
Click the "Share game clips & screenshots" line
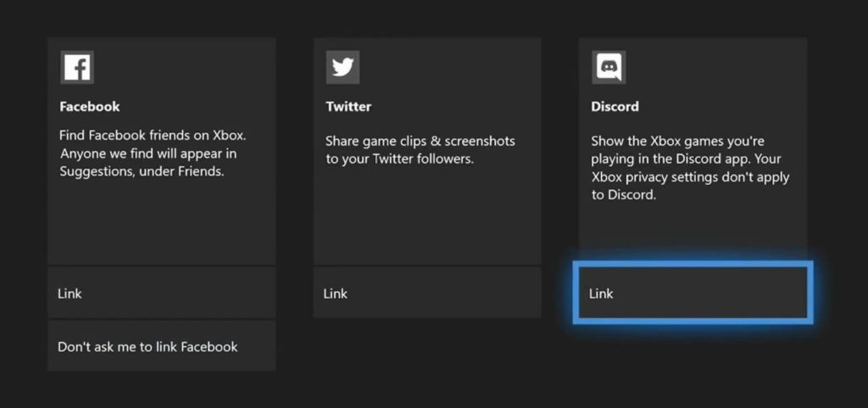pos(420,141)
